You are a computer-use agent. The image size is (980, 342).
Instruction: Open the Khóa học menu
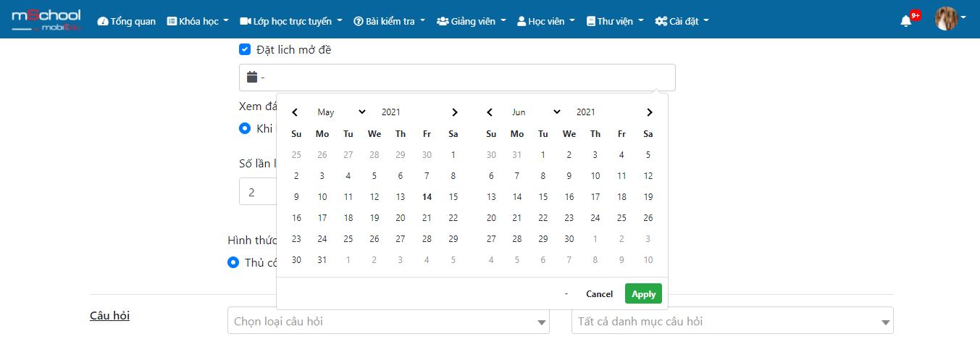tap(198, 21)
